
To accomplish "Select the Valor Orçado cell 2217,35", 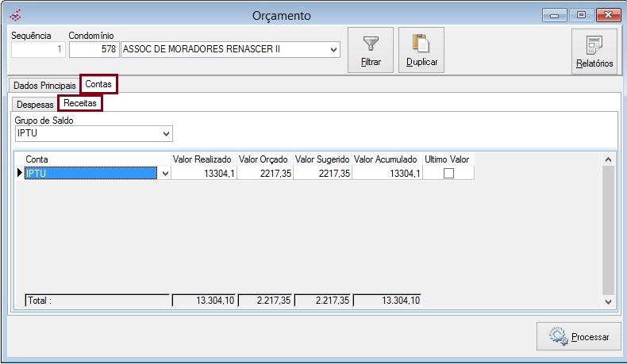I will [x=264, y=173].
